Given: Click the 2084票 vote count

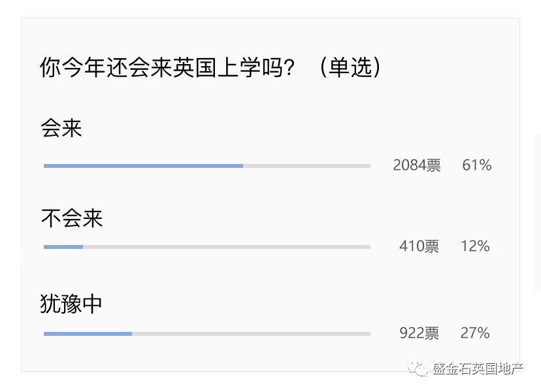Looking at the screenshot, I should point(417,165).
